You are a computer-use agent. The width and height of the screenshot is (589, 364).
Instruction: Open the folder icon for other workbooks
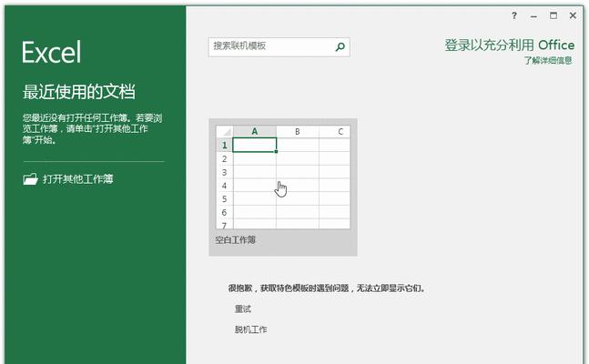click(30, 178)
